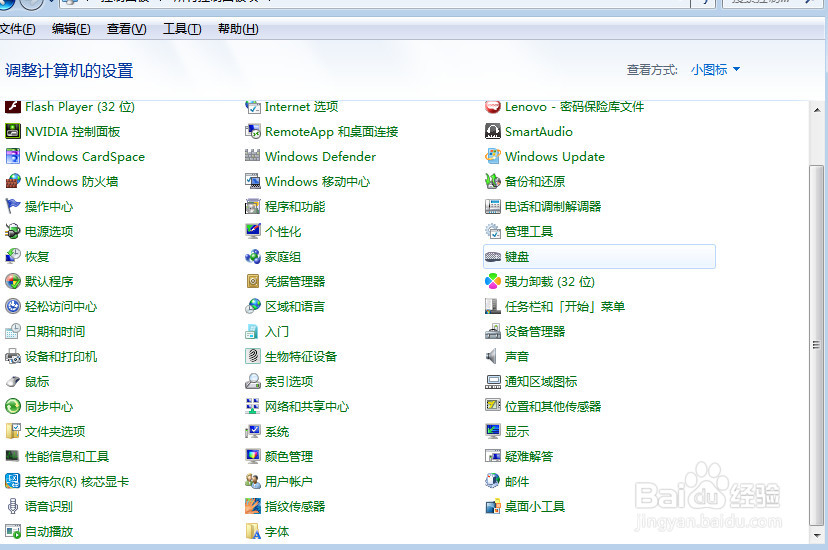Open the 文件(F) menu
Image resolution: width=828 pixels, height=550 pixels.
[x=17, y=29]
